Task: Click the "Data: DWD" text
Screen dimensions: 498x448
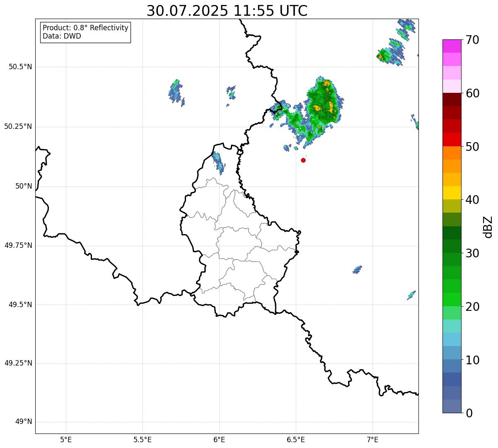Action: click(62, 36)
